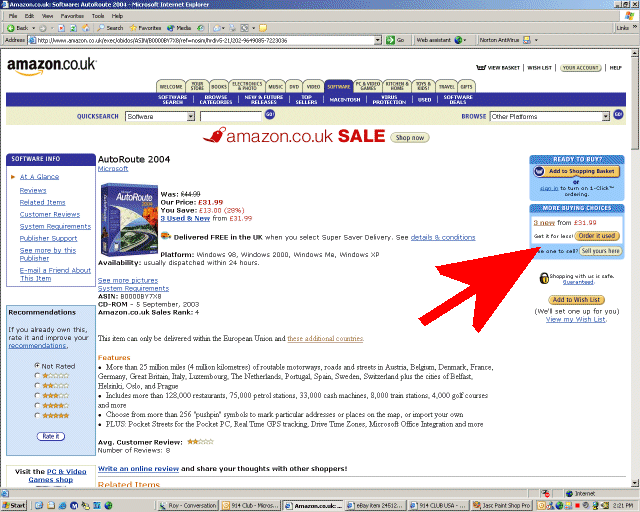The width and height of the screenshot is (640, 512).
Task: Click the amazon.co.uk logo
Action: (51, 67)
